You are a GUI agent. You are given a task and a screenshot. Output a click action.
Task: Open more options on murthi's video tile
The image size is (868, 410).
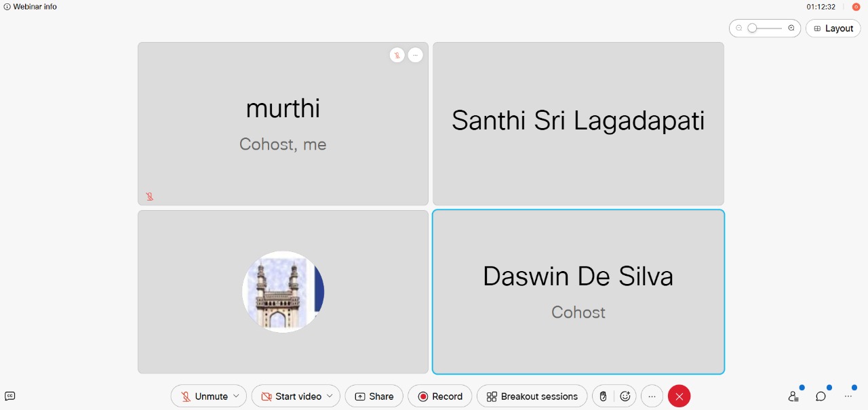pyautogui.click(x=416, y=56)
